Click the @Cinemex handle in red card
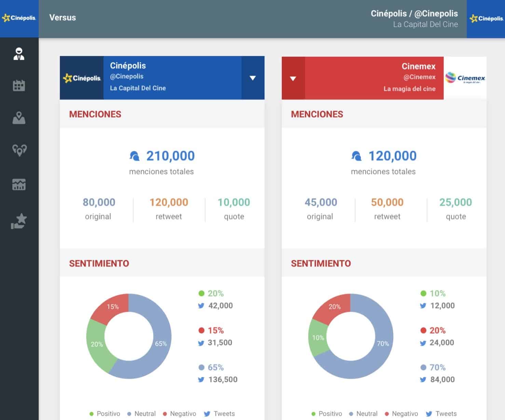Screen dimensions: 505x420 click(x=419, y=77)
